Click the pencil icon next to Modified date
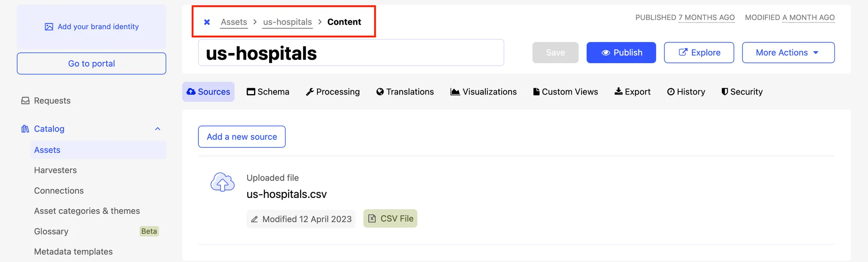Image resolution: width=868 pixels, height=262 pixels. (254, 219)
